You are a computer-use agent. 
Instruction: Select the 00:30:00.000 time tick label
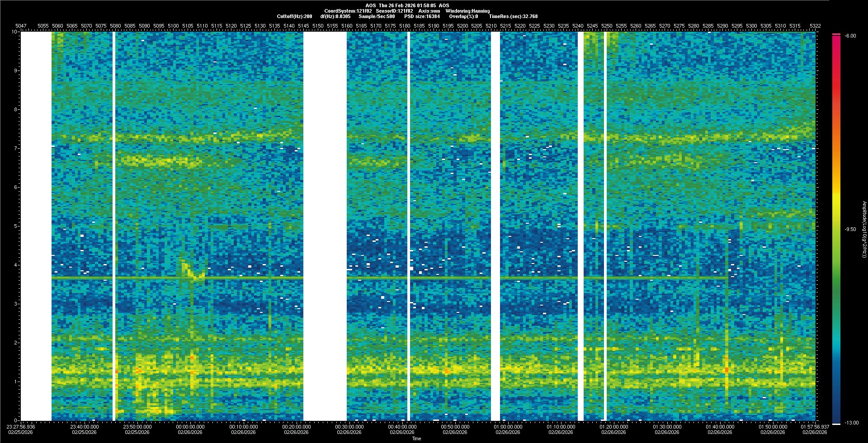coord(349,427)
